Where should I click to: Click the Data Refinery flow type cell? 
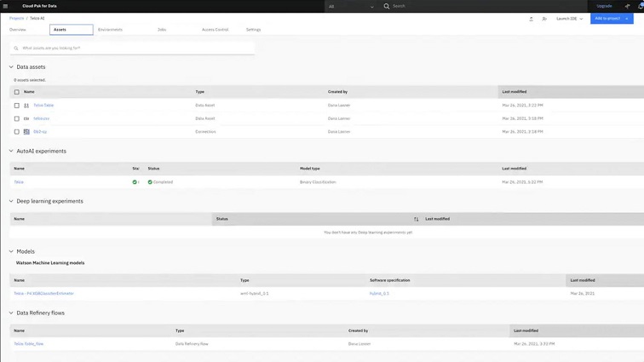point(192,344)
